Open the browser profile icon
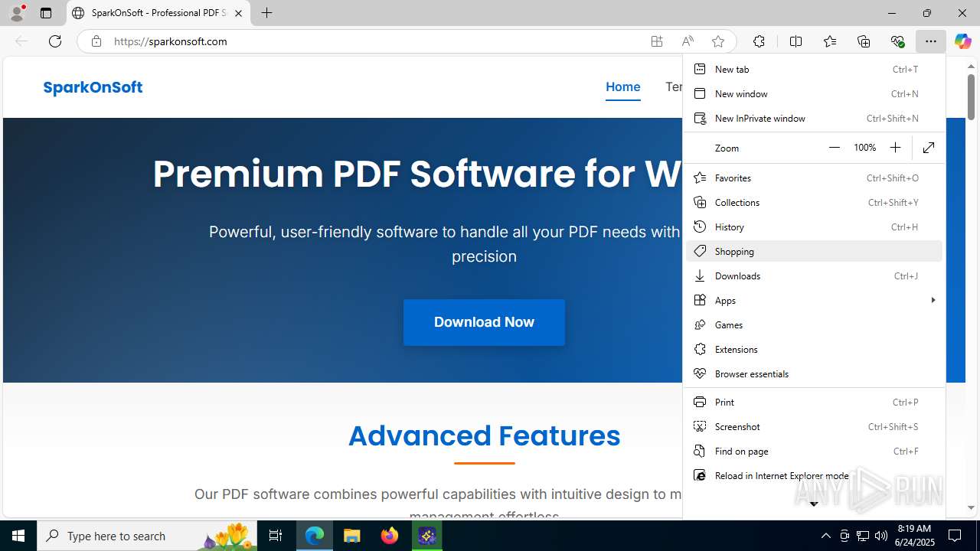980x551 pixels. (17, 13)
